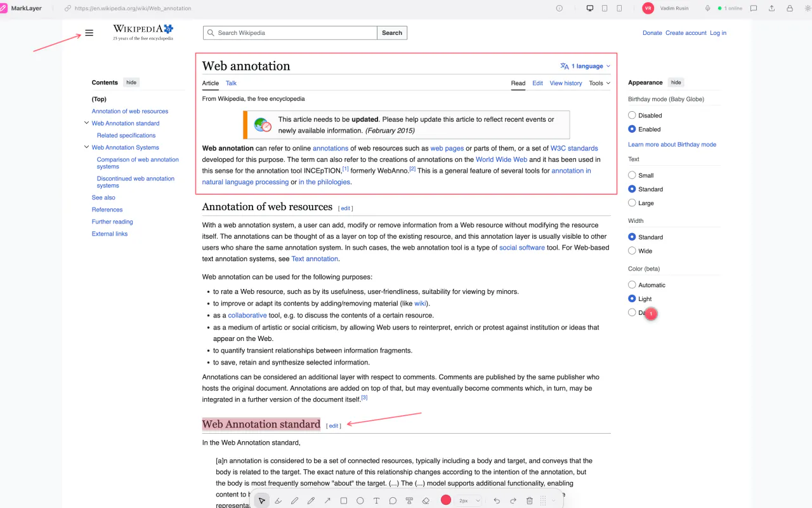Hide the Appearance panel
This screenshot has height=508, width=812.
click(676, 83)
